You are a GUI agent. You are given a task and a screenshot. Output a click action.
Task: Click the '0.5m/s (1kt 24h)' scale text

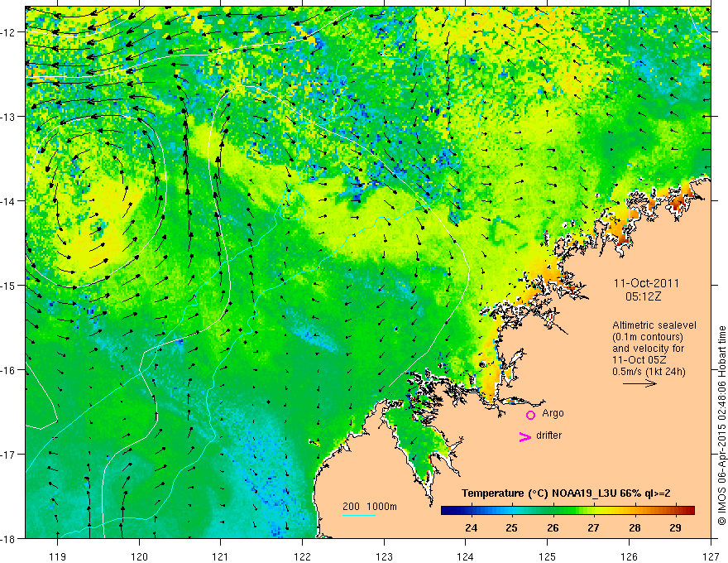tap(649, 372)
